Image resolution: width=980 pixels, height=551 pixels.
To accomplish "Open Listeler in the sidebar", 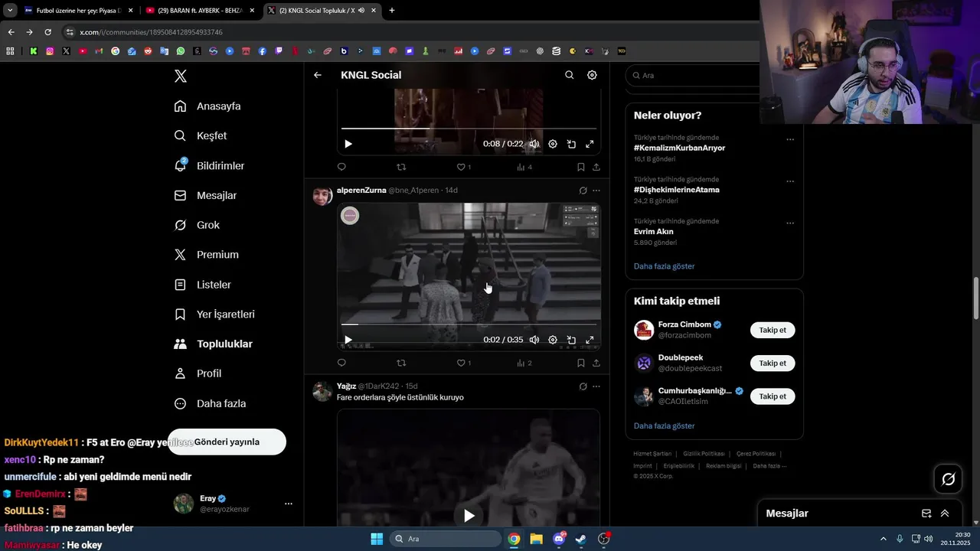I will (202, 285).
